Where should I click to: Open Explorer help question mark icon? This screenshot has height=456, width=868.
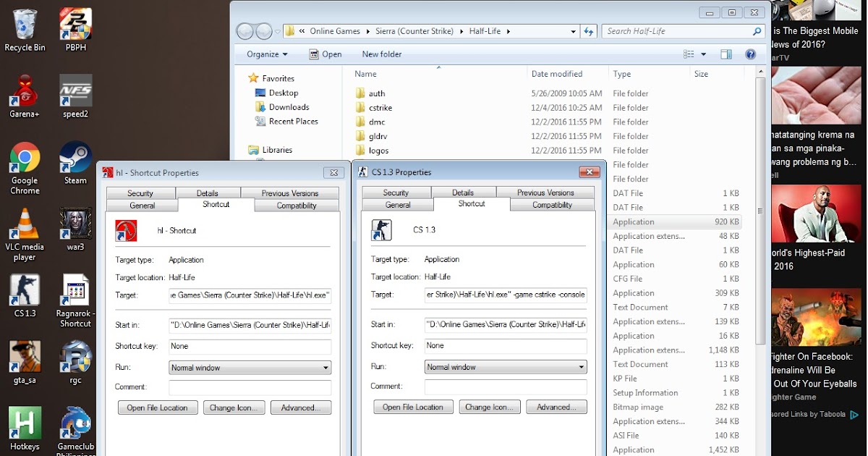pyautogui.click(x=750, y=54)
